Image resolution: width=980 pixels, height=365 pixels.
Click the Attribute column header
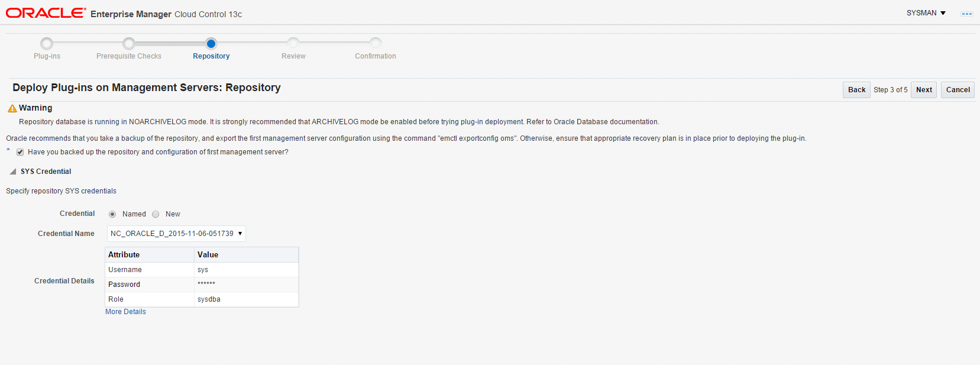pyautogui.click(x=150, y=255)
